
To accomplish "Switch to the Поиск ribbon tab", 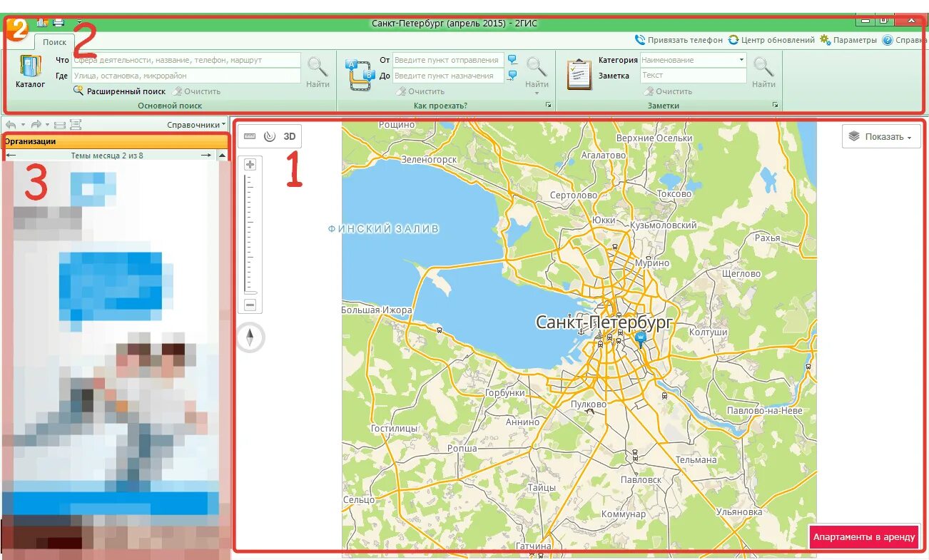I will click(55, 42).
